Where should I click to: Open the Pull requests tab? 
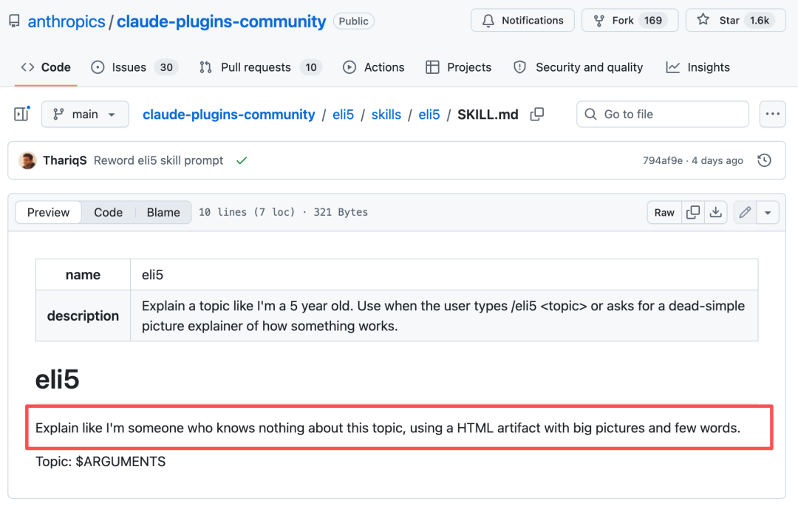[260, 67]
